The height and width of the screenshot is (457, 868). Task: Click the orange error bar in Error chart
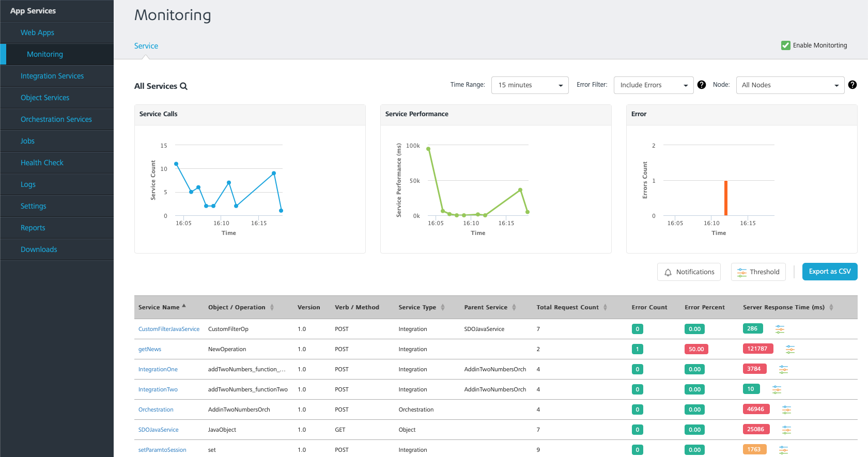tap(726, 198)
